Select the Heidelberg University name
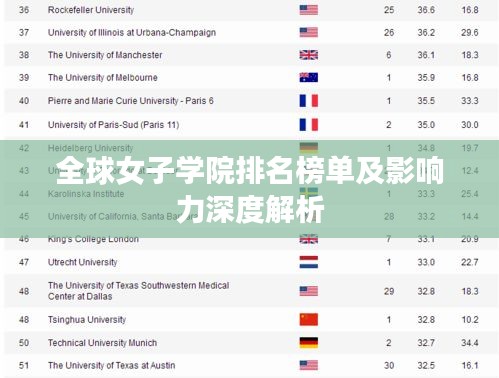The width and height of the screenshot is (499, 378). [90, 148]
